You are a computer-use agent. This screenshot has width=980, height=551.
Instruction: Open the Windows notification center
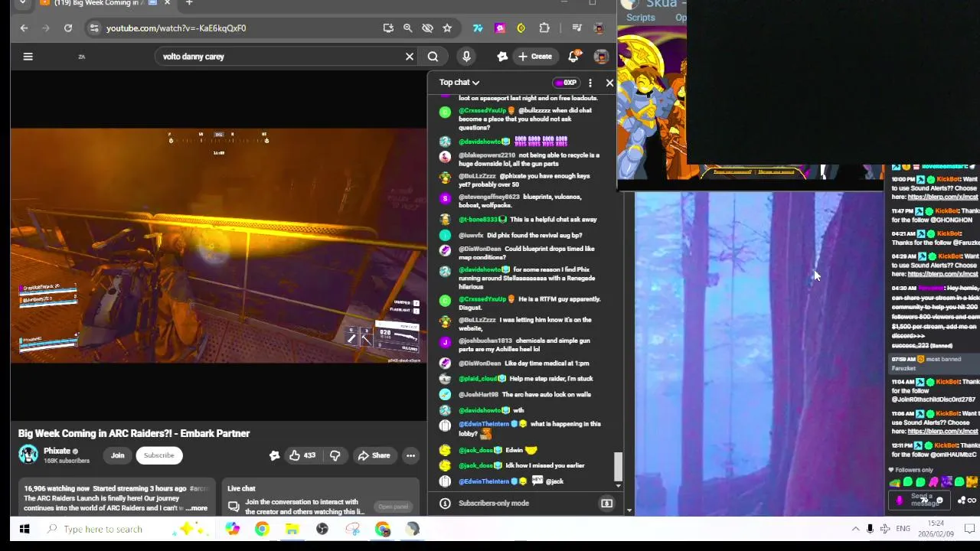tap(969, 529)
